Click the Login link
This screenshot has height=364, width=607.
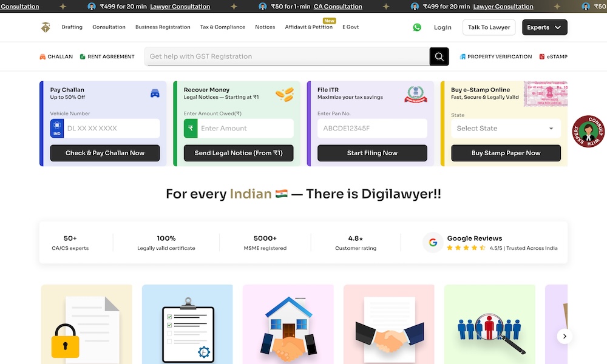[x=443, y=27]
